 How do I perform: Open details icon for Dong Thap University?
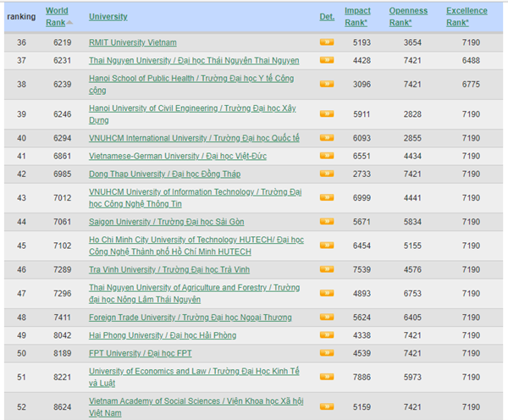pos(327,174)
